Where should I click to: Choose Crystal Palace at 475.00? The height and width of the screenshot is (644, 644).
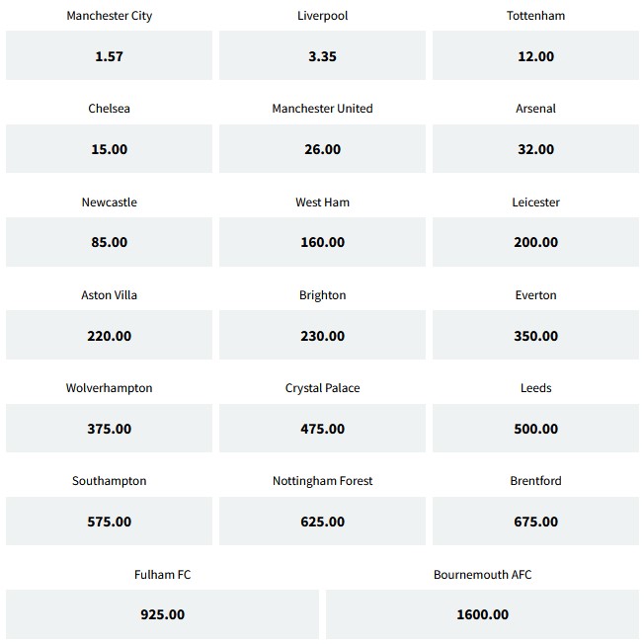[322, 429]
